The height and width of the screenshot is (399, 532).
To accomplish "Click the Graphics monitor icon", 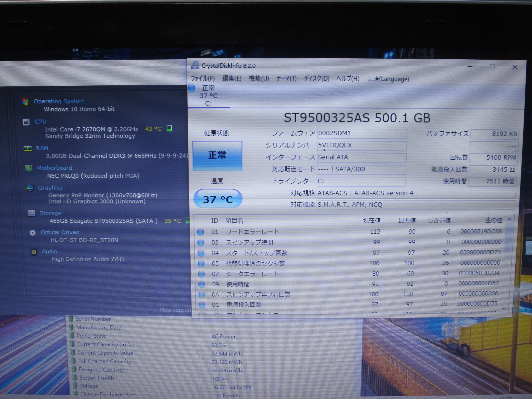I will click(30, 188).
